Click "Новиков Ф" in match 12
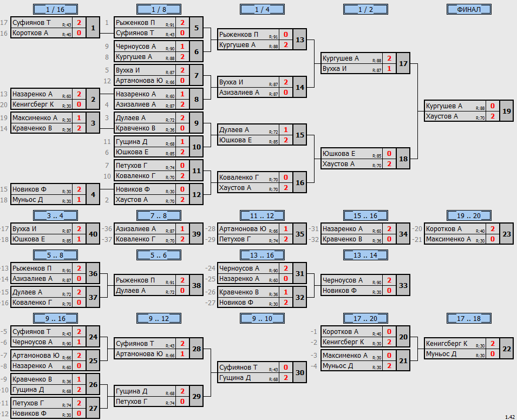The height and width of the screenshot is (420, 517). (133, 189)
